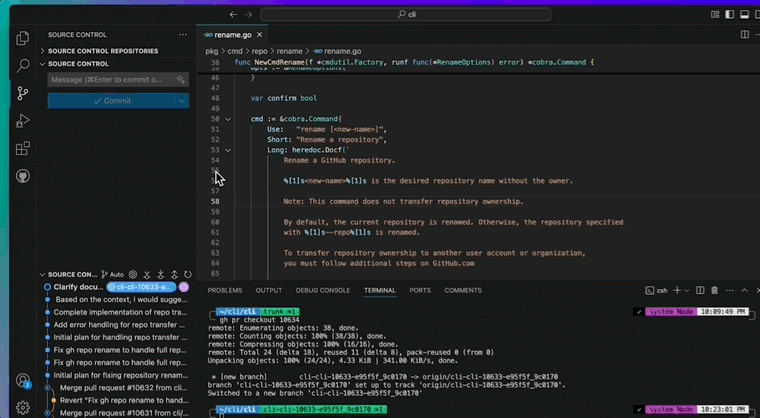Fold heredoc block at line 53
The width and height of the screenshot is (760, 418).
[x=228, y=150]
